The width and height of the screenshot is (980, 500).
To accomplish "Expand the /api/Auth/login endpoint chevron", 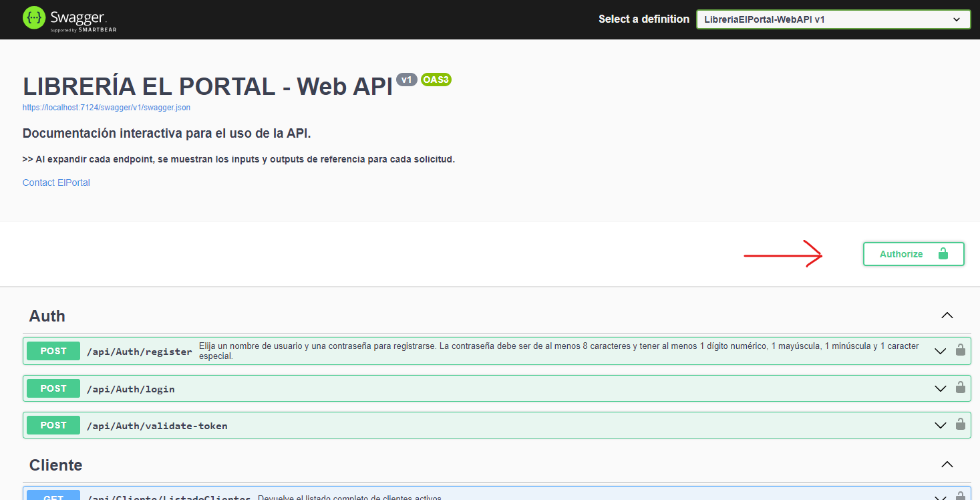I will pos(941,388).
